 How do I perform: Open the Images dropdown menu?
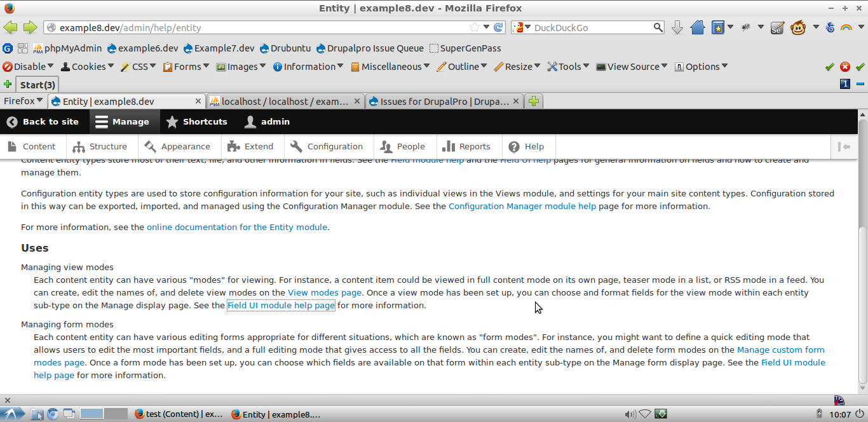click(241, 67)
